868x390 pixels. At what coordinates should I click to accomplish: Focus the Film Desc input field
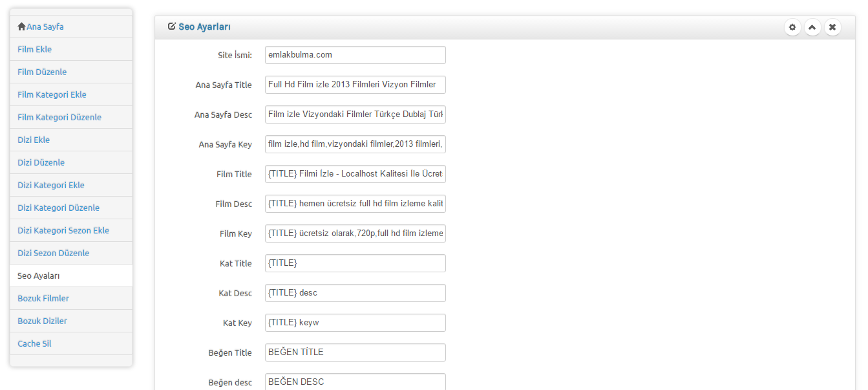tap(355, 204)
